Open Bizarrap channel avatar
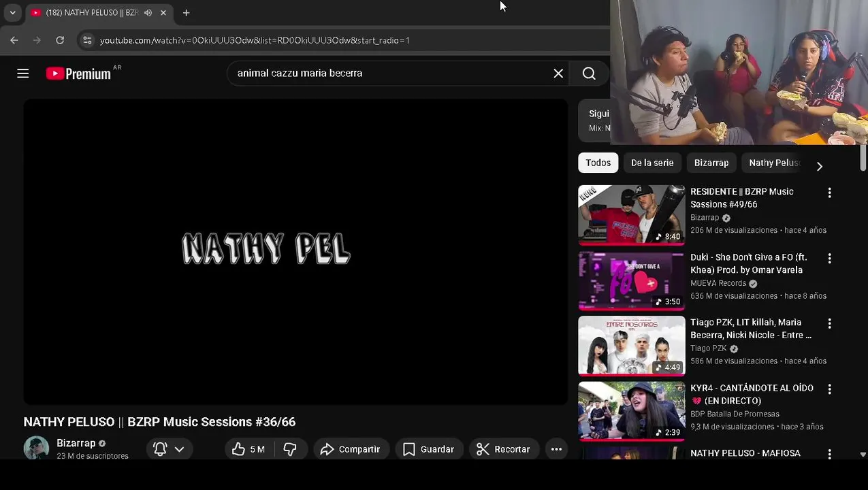The width and height of the screenshot is (868, 490). click(x=36, y=448)
